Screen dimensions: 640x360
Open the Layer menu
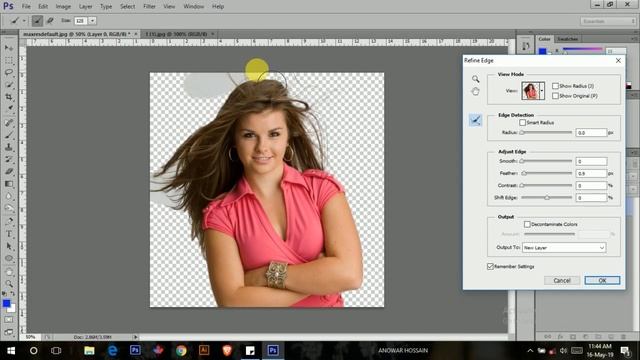click(85, 6)
